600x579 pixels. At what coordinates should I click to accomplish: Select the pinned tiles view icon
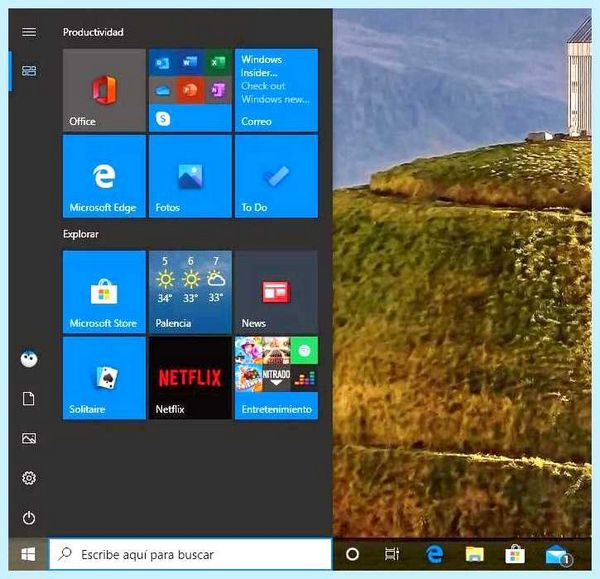tap(29, 71)
